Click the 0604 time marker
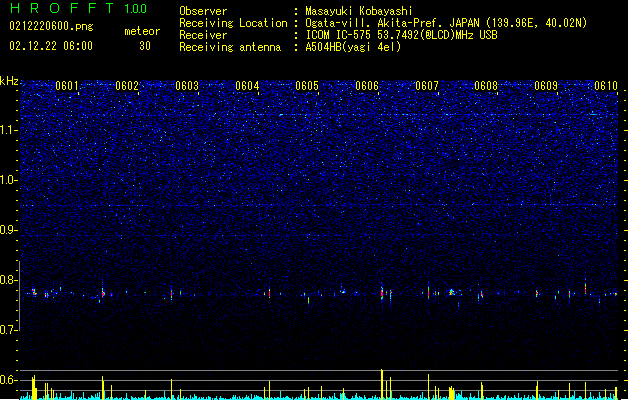 coord(247,86)
